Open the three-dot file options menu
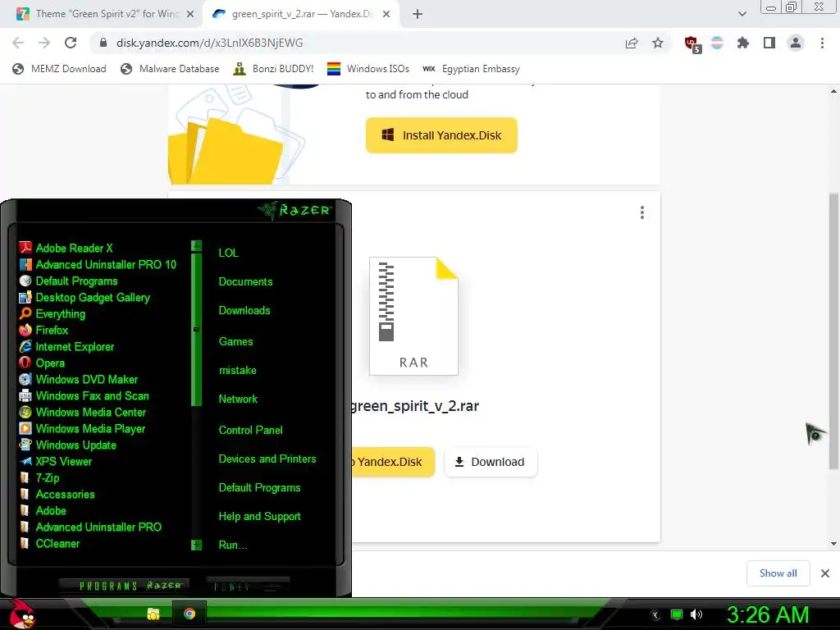This screenshot has height=630, width=840. point(641,212)
